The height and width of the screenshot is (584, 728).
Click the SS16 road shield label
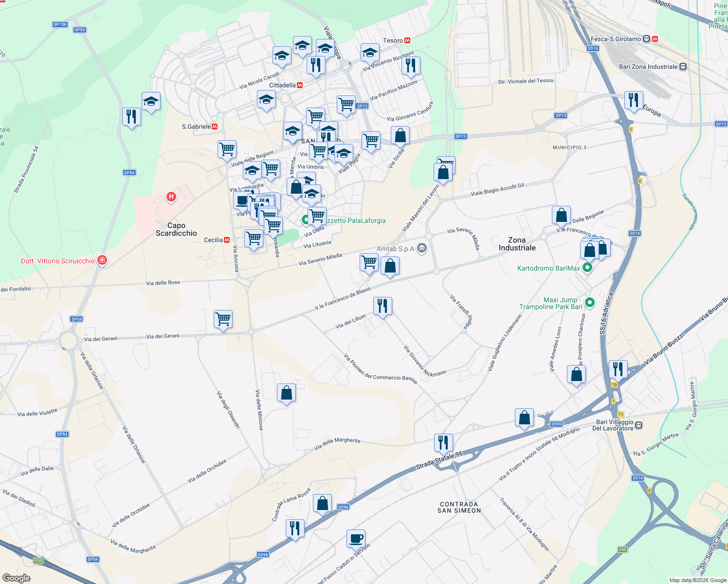[594, 48]
